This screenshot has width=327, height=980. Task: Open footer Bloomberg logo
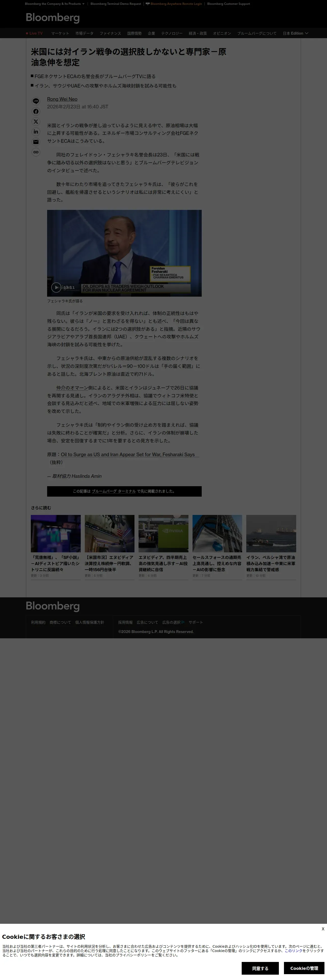pyautogui.click(x=52, y=606)
